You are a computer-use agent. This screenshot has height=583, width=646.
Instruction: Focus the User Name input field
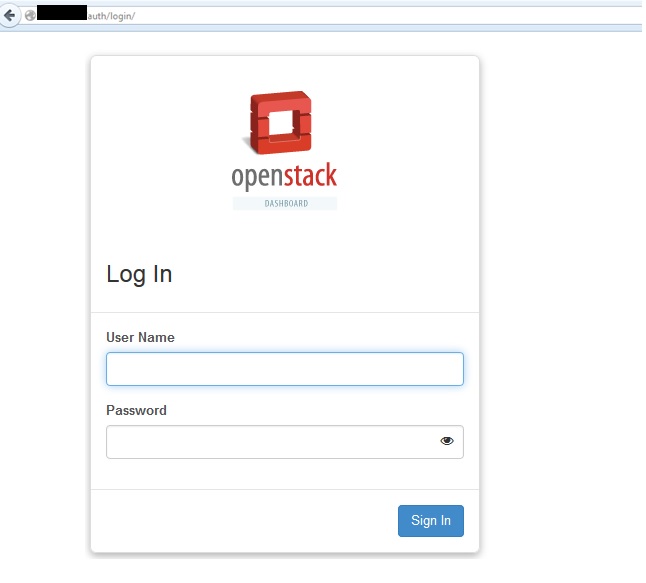coord(284,369)
